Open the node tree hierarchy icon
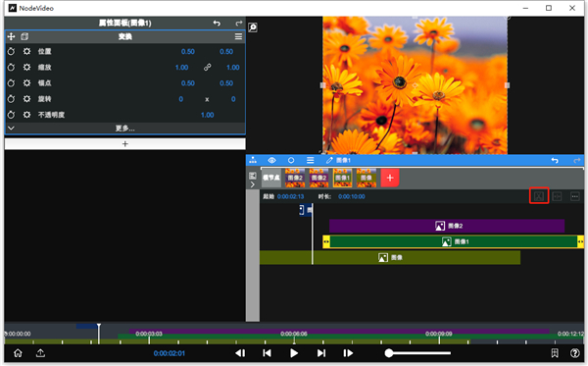588x366 pixels. 253,160
